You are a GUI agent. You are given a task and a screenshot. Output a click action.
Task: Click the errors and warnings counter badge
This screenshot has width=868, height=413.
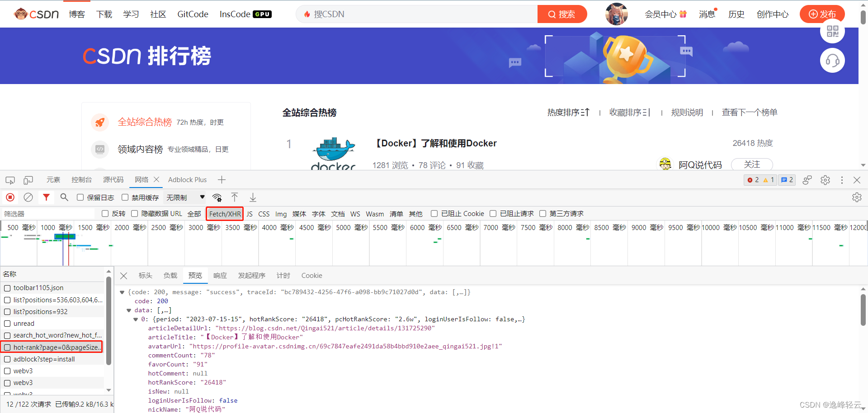point(760,180)
